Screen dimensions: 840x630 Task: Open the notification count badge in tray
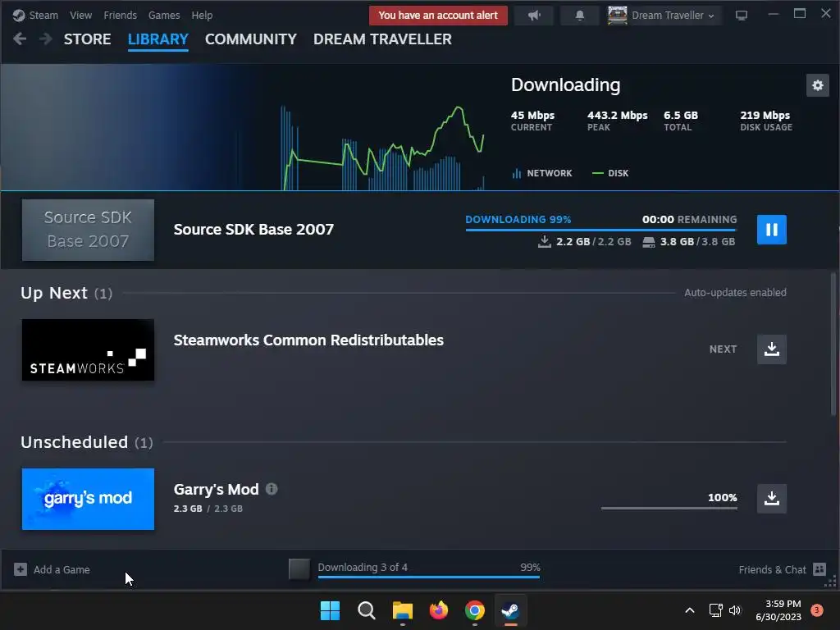(817, 609)
